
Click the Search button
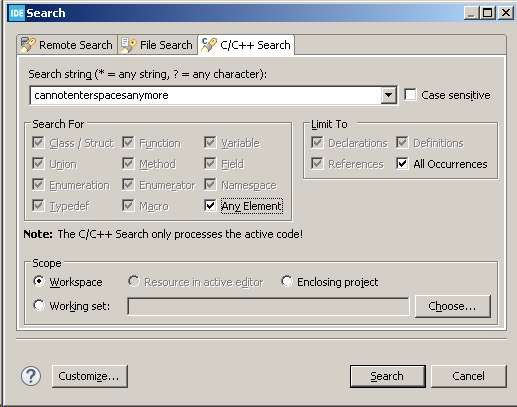387,376
